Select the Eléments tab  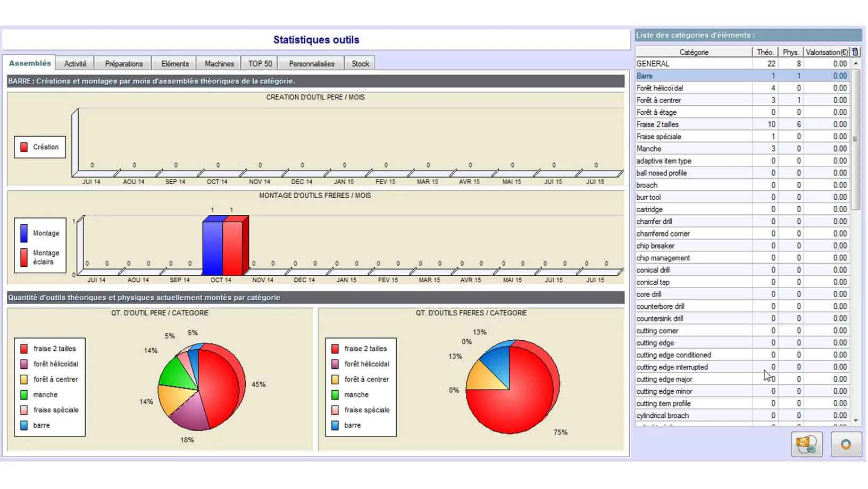click(174, 63)
